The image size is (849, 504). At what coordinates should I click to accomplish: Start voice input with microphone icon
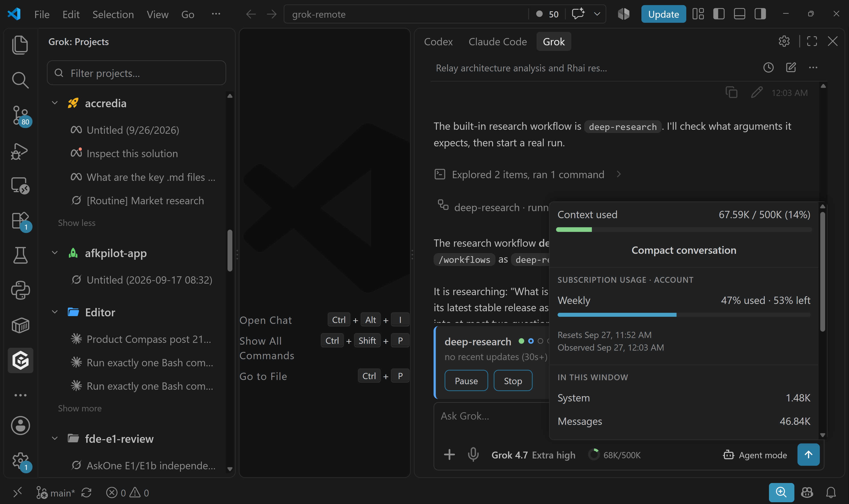[x=473, y=454]
